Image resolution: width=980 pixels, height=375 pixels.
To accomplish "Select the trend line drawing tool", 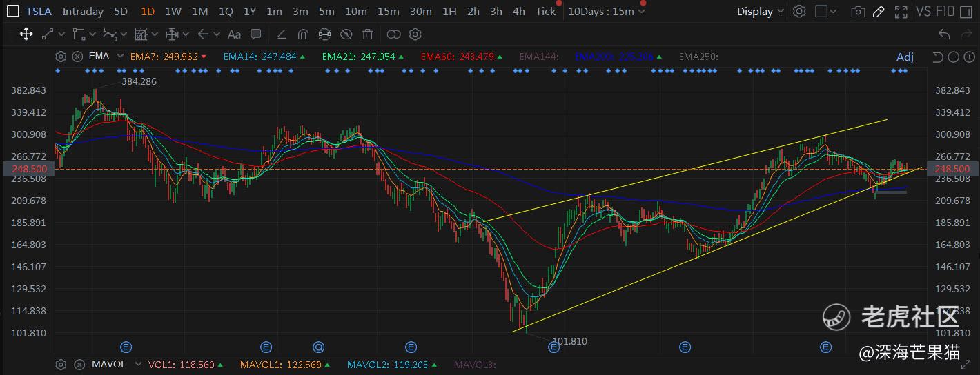I will pyautogui.click(x=48, y=34).
